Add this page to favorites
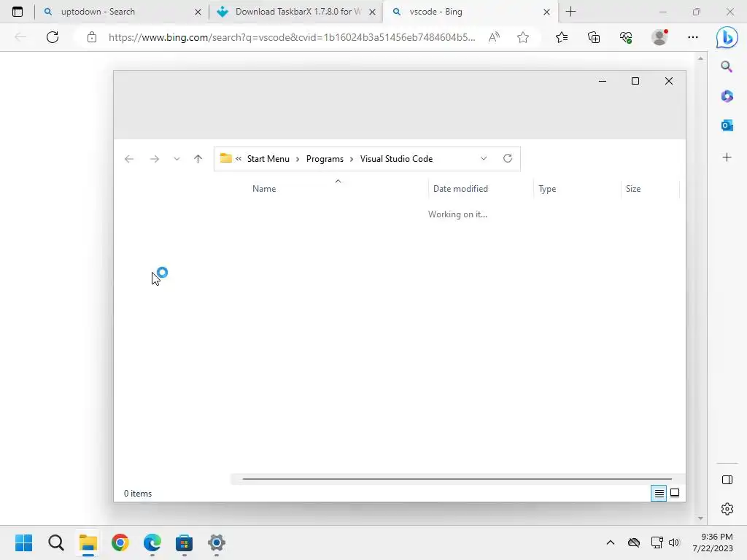 point(523,37)
